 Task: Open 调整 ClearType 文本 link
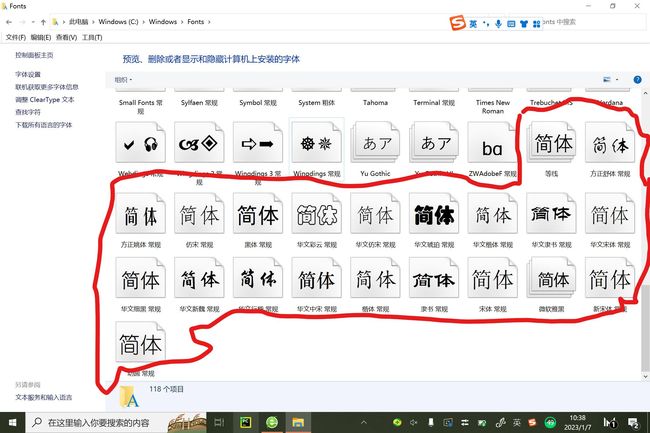[45, 99]
